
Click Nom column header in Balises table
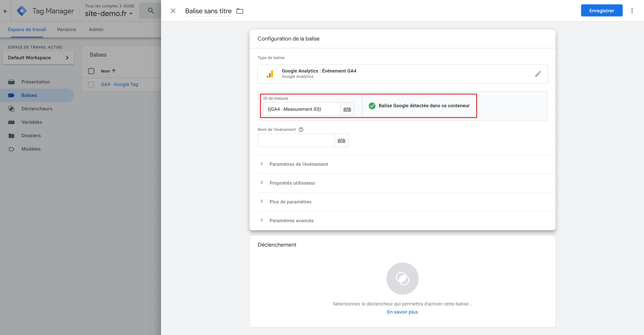point(106,71)
